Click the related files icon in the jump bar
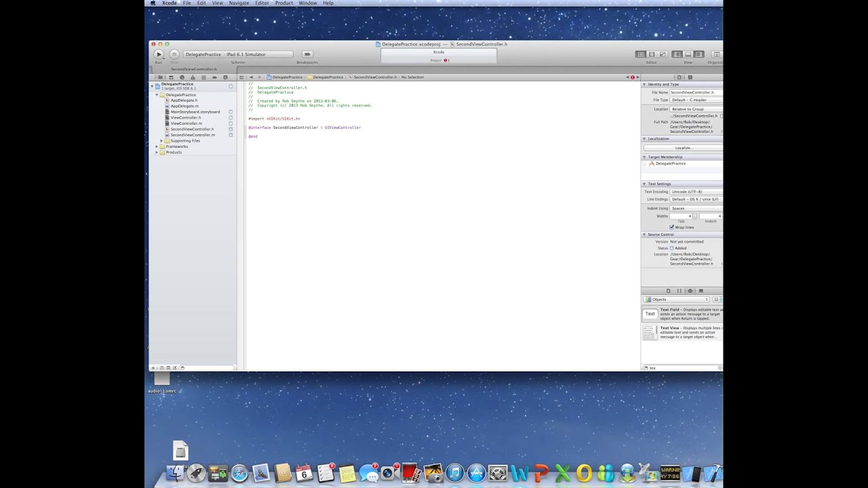Screen dimensions: 868x488 [241, 77]
